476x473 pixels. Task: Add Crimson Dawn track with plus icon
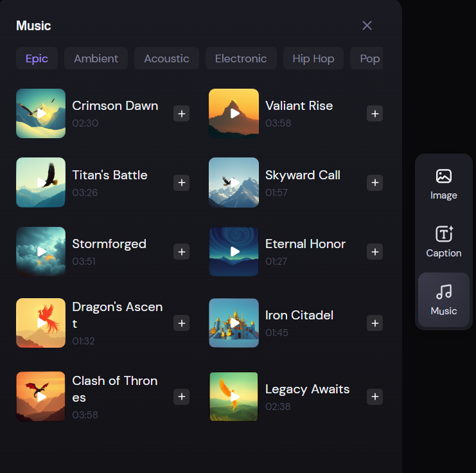[x=182, y=114]
